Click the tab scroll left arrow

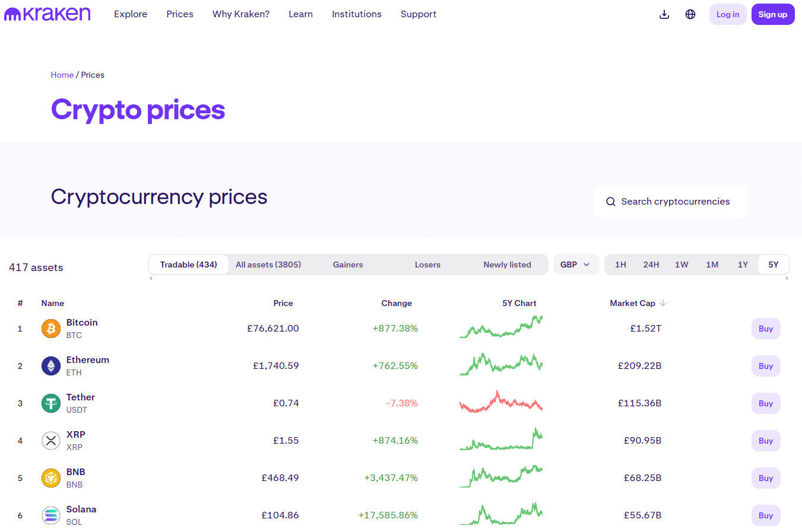(151, 278)
